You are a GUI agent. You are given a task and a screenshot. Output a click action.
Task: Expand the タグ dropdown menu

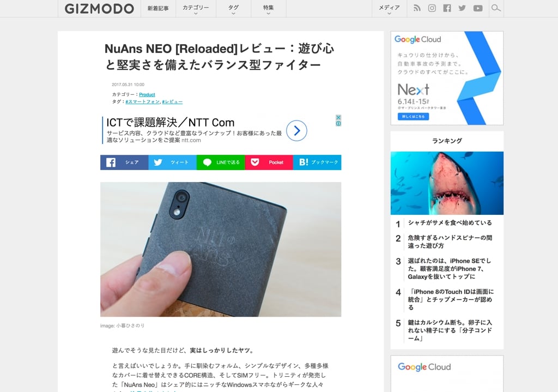(233, 9)
